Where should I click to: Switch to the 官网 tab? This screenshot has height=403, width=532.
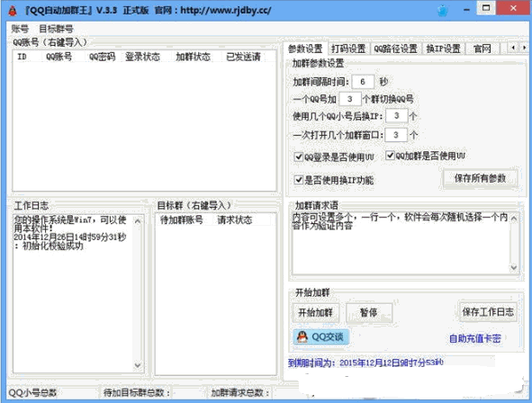[x=482, y=49]
